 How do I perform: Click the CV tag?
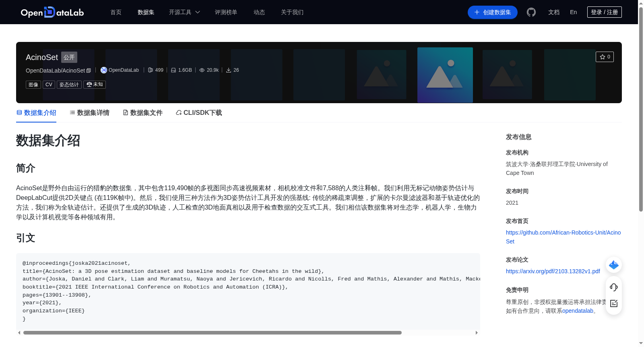(x=49, y=85)
